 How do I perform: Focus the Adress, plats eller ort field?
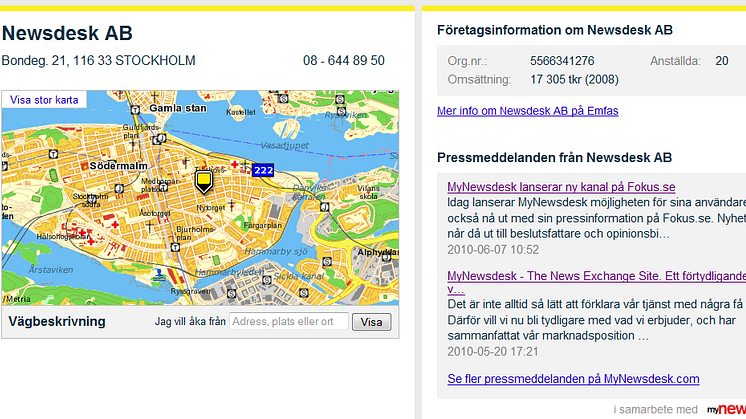coord(289,322)
